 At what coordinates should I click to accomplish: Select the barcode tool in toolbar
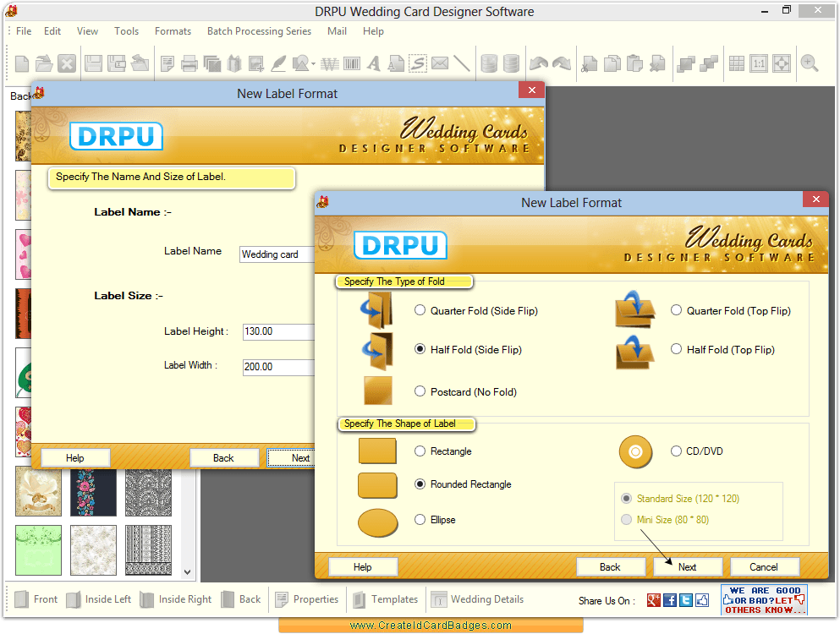pyautogui.click(x=351, y=63)
